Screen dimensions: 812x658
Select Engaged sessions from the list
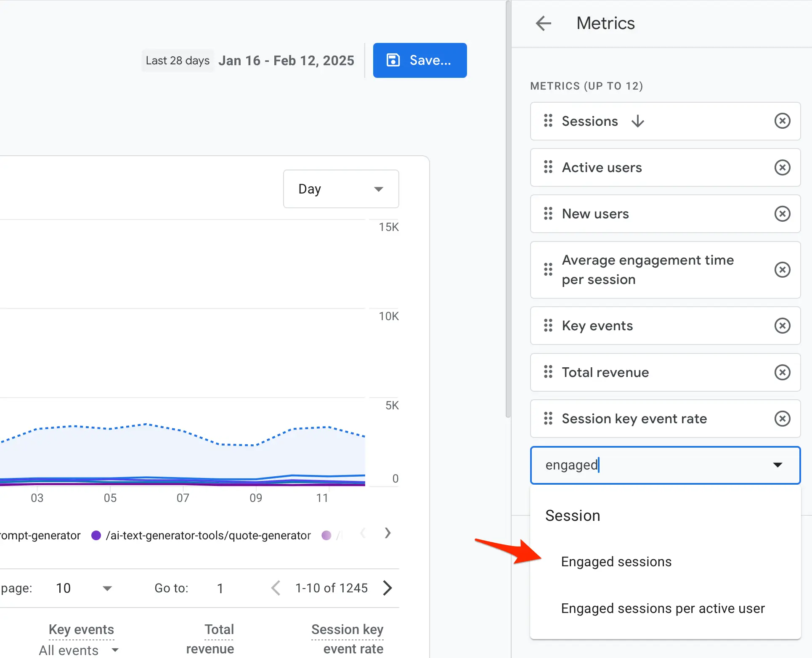click(x=616, y=562)
